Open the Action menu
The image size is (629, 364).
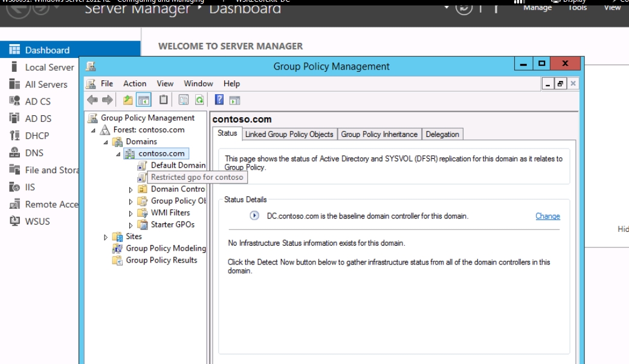coord(135,83)
